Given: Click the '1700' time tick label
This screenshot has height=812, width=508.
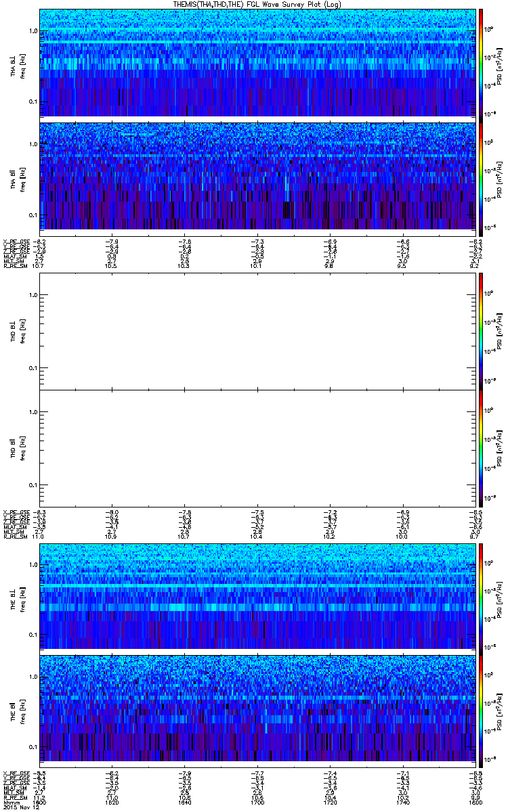Looking at the screenshot, I should [257, 802].
